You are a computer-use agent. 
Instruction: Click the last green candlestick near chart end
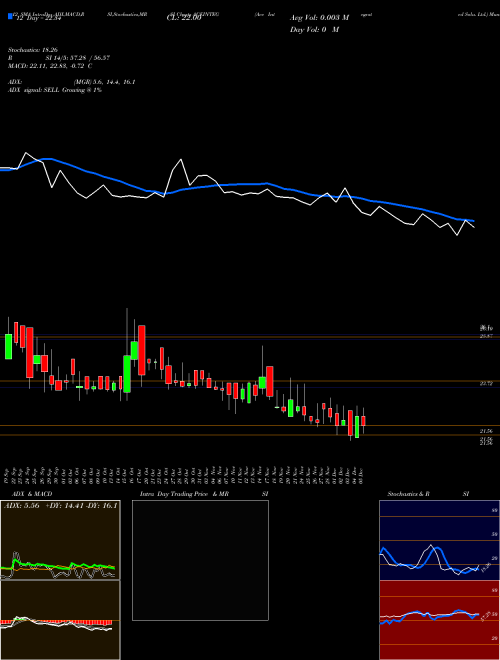point(357,427)
